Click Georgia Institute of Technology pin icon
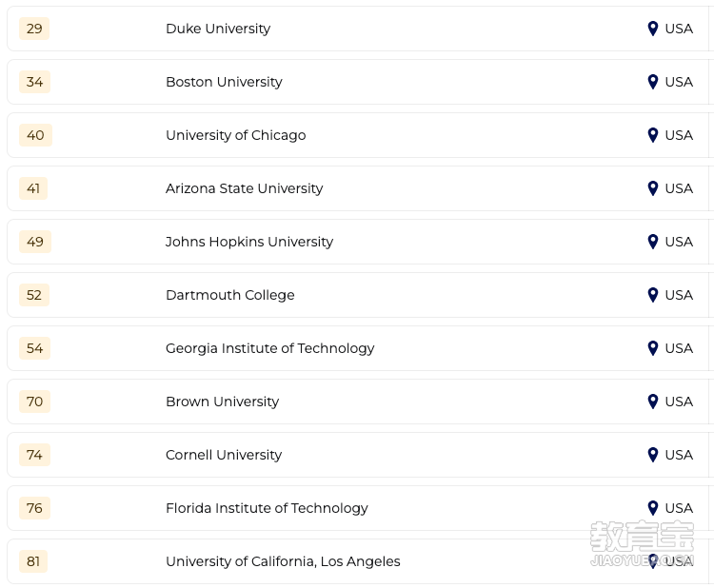Viewport: 714px width, 588px height. [x=652, y=348]
